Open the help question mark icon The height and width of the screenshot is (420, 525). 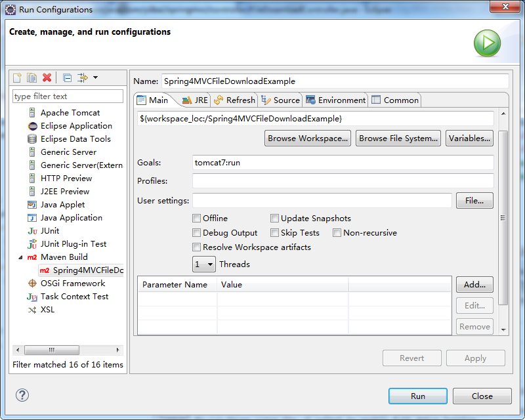[x=22, y=395]
